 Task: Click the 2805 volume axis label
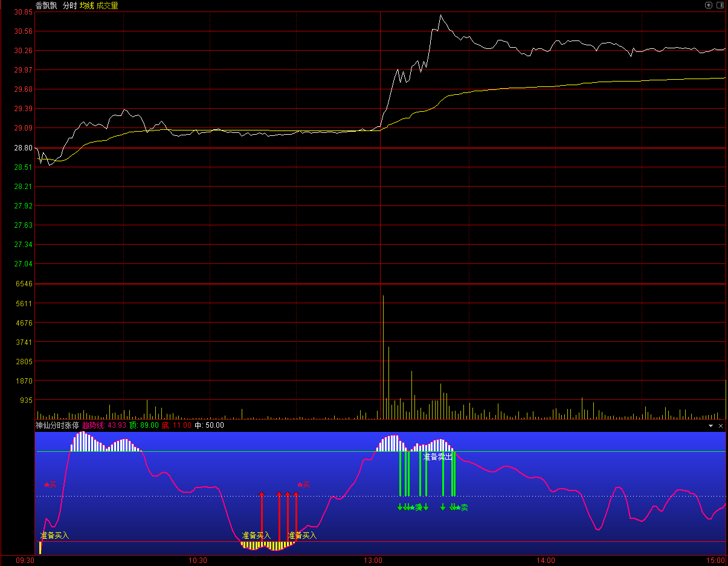(25, 362)
